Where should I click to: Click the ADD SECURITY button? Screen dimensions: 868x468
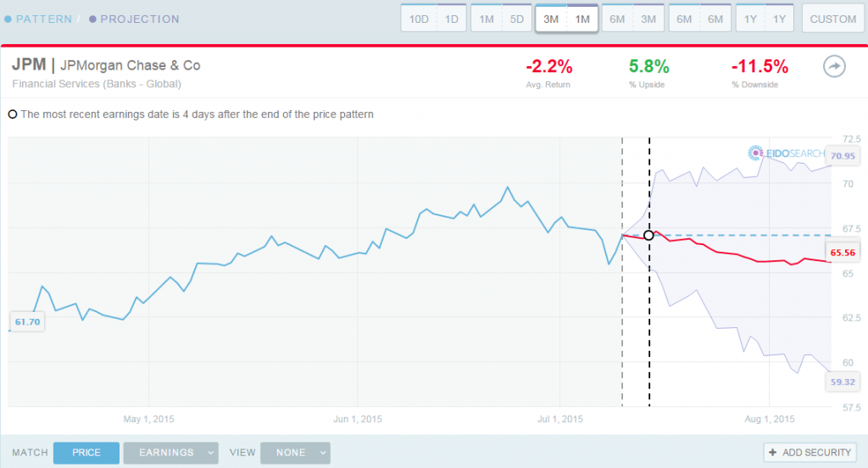(810, 453)
